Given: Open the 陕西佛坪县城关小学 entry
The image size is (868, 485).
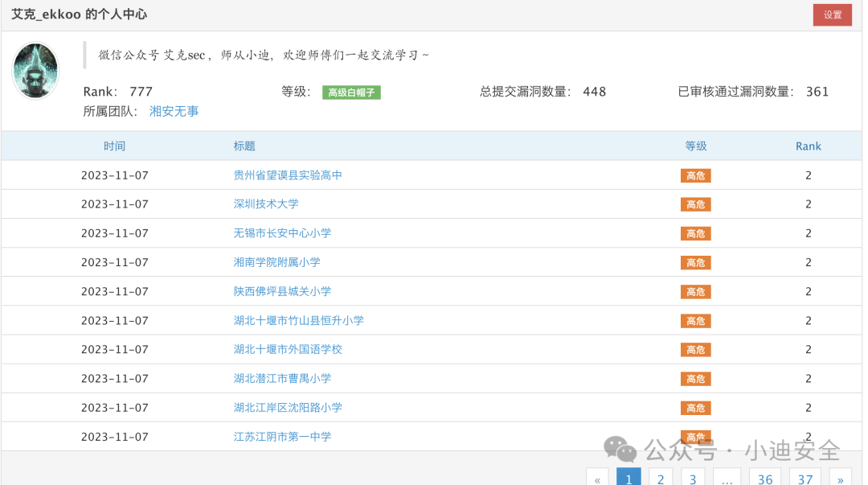Looking at the screenshot, I should click(x=282, y=291).
